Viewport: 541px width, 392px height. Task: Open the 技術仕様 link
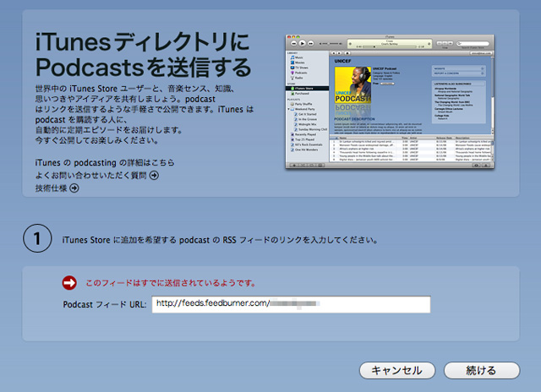click(51, 188)
